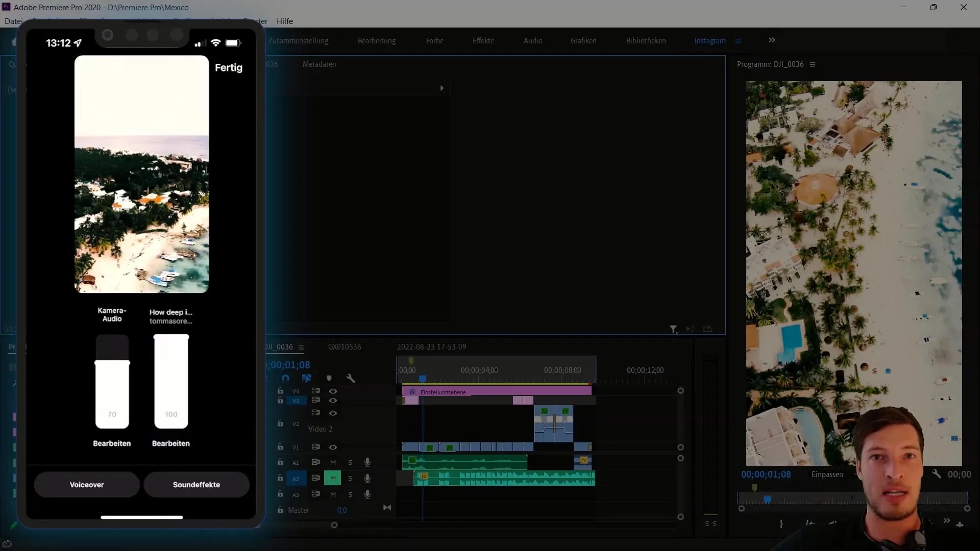Toggle sync lock on track V4
980x551 pixels.
pos(315,391)
